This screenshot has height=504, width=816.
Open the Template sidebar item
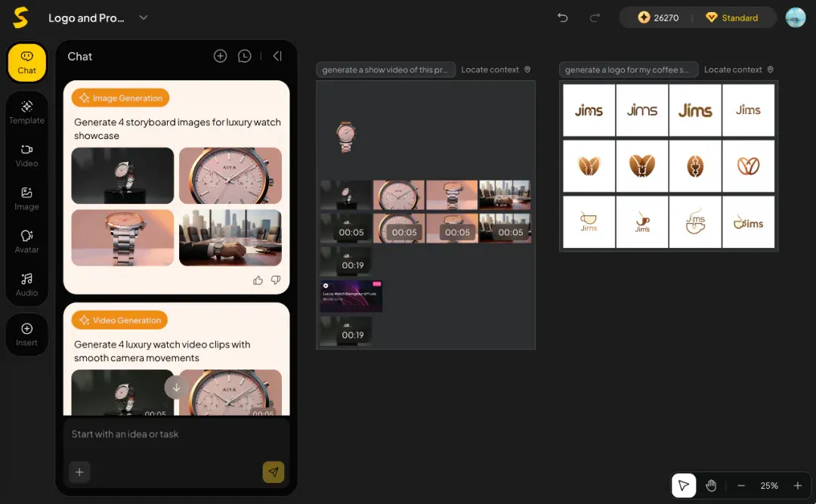pyautogui.click(x=27, y=113)
